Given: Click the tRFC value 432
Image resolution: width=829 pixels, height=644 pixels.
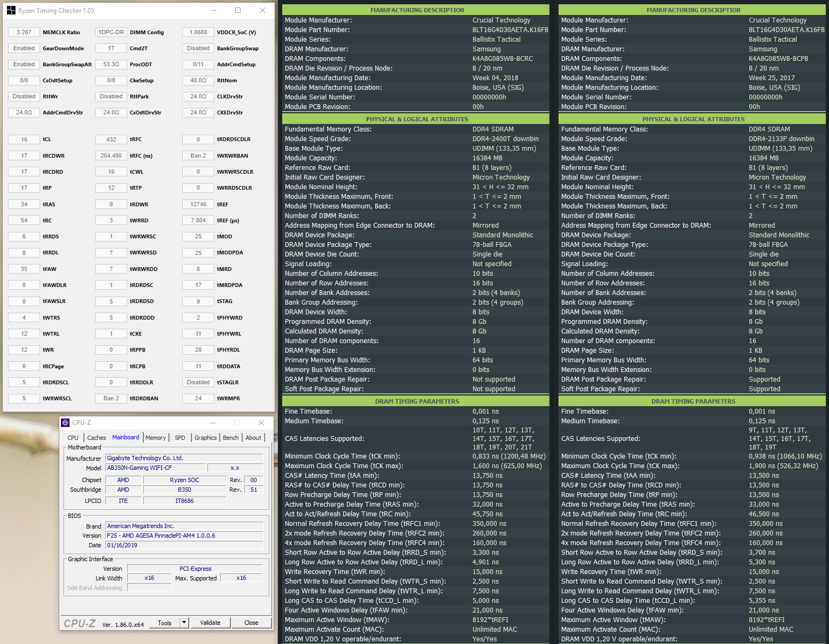Looking at the screenshot, I should (111, 139).
